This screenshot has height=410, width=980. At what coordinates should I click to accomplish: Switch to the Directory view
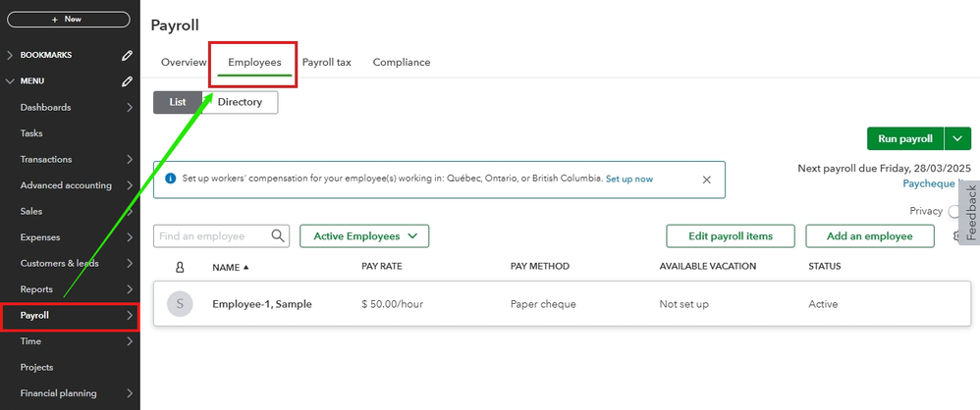[x=240, y=102]
